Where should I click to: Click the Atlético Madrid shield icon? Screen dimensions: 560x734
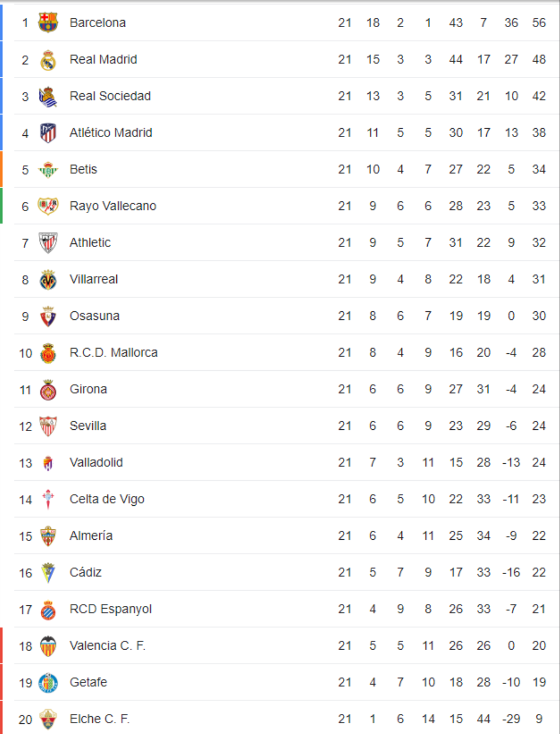(48, 133)
